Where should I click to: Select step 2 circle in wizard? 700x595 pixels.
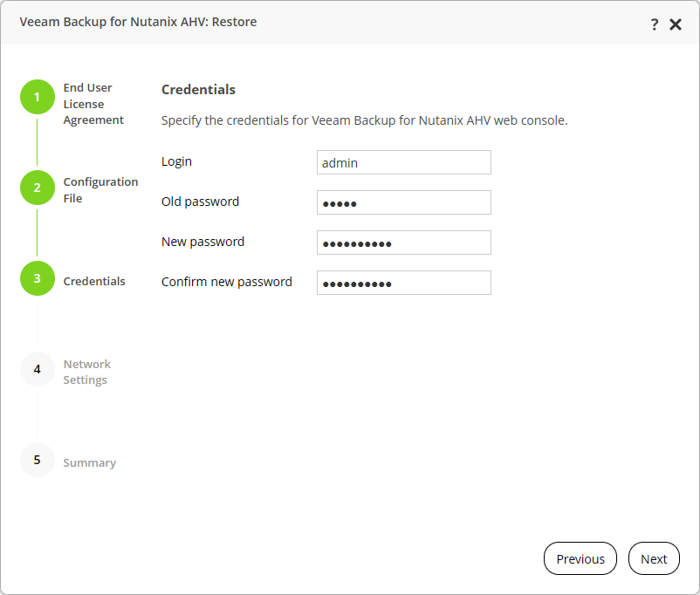(x=38, y=188)
